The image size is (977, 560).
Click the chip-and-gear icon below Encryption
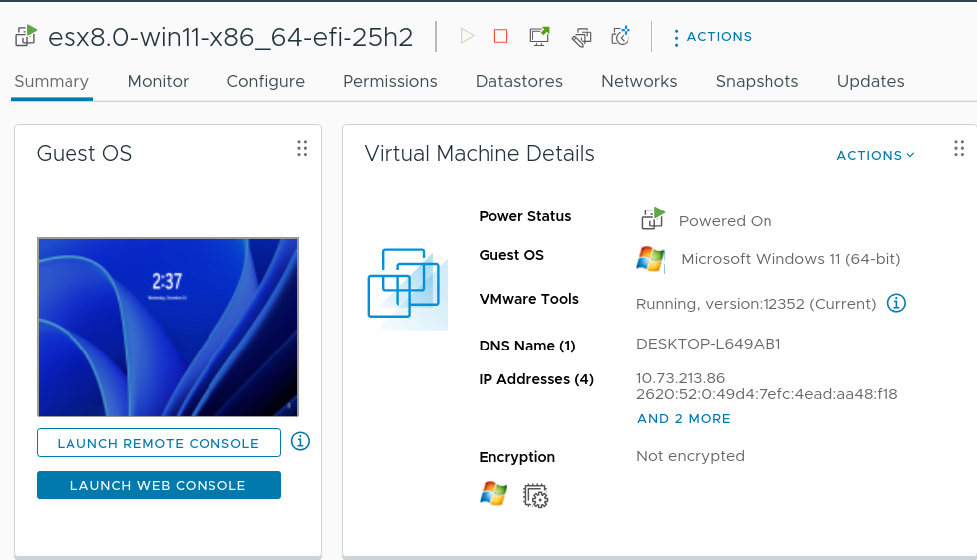coord(536,494)
